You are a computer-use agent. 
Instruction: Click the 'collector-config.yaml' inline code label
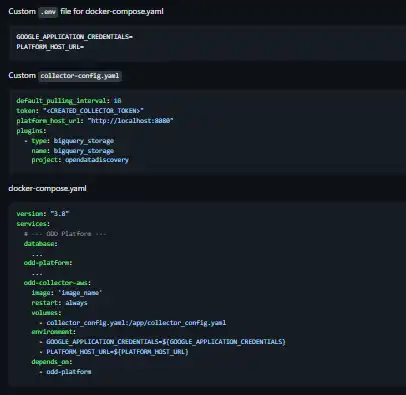click(x=80, y=76)
